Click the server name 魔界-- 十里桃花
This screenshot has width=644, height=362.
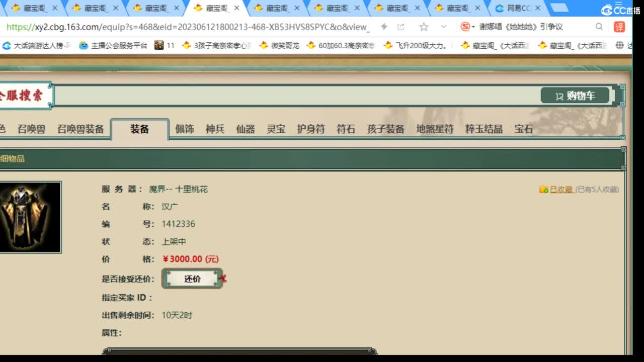coord(178,189)
